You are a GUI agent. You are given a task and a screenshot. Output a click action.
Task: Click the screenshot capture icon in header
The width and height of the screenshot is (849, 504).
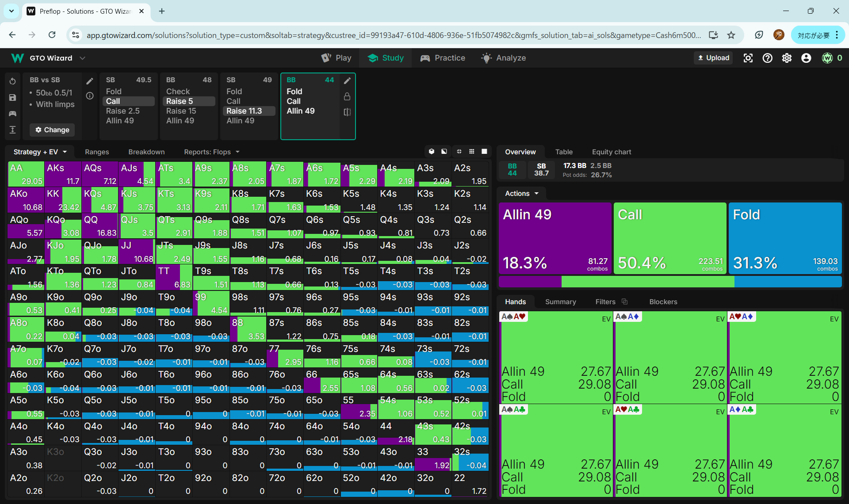click(748, 58)
